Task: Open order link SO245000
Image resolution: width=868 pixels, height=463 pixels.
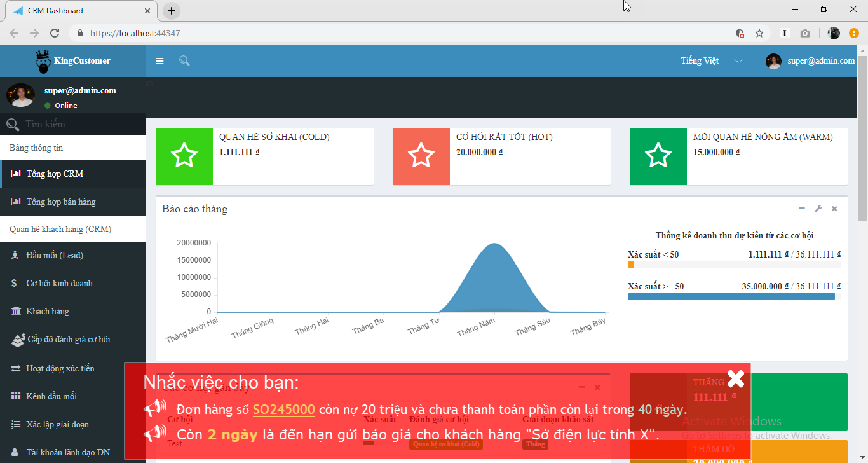Action: [x=284, y=410]
